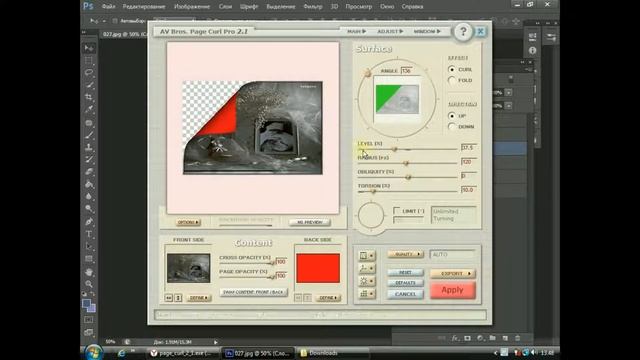Image resolution: width=640 pixels, height=360 pixels.
Task: Click the fx layer styles icon
Action: [455, 338]
